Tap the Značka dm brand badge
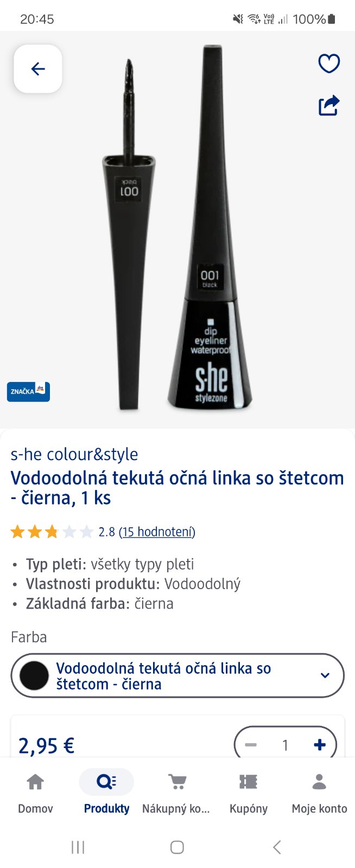Image resolution: width=355 pixels, height=868 pixels. click(28, 392)
